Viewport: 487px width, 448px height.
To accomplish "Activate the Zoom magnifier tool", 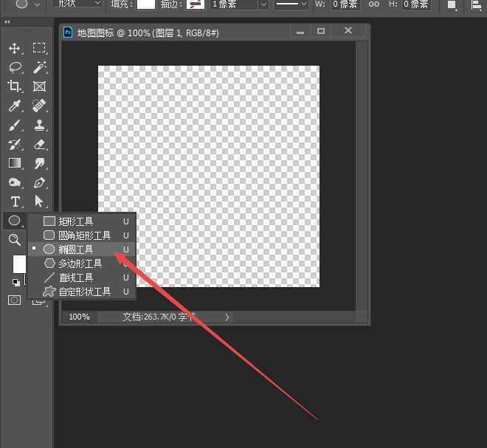I will 15,239.
